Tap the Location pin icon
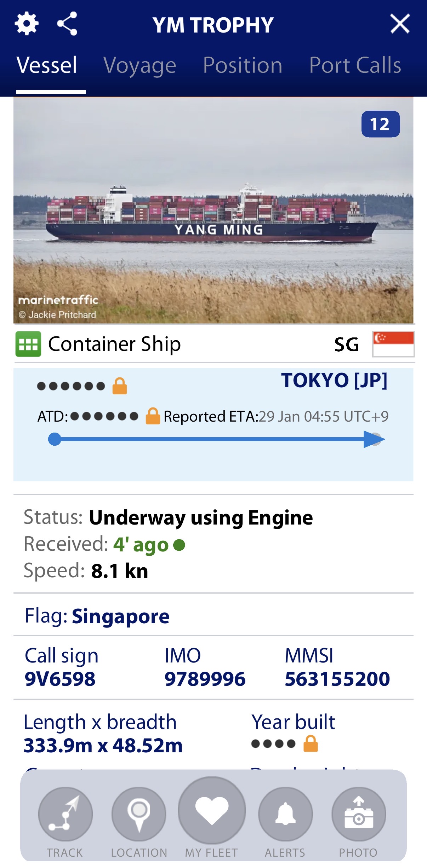 point(139,814)
